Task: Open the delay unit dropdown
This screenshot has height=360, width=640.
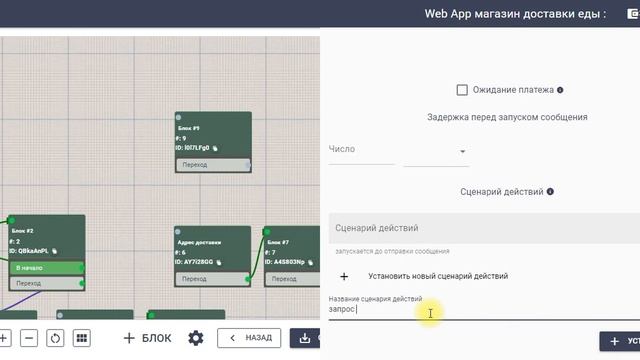Action: coord(436,152)
